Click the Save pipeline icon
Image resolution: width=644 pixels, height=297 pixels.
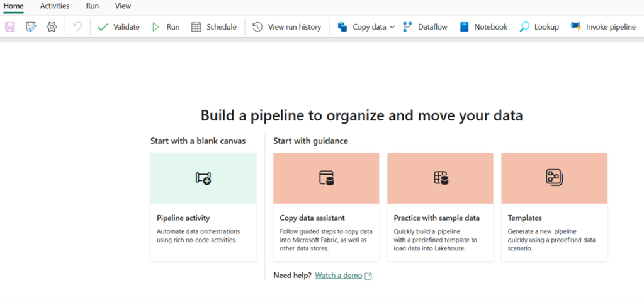[10, 27]
